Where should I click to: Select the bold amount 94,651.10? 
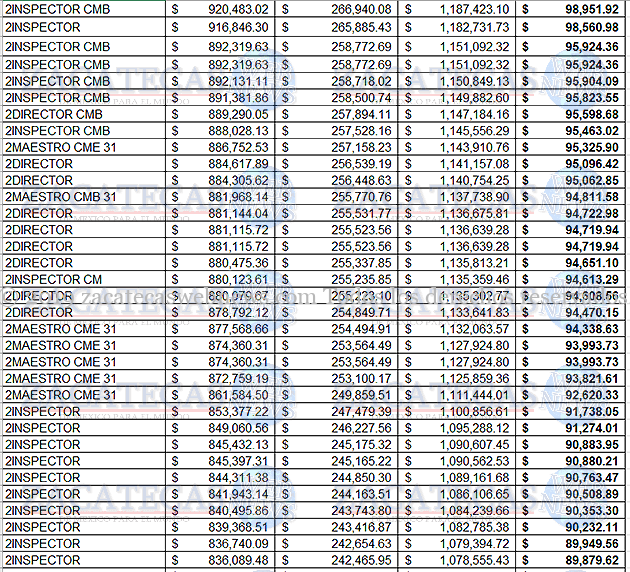click(592, 263)
